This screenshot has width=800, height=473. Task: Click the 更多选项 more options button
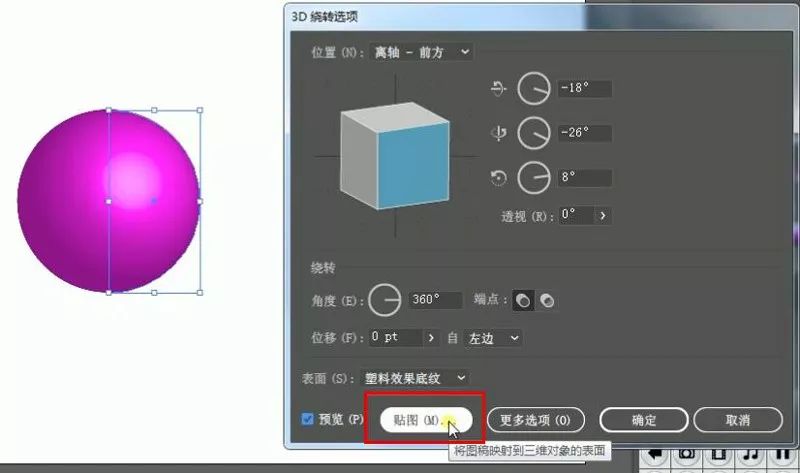535,420
